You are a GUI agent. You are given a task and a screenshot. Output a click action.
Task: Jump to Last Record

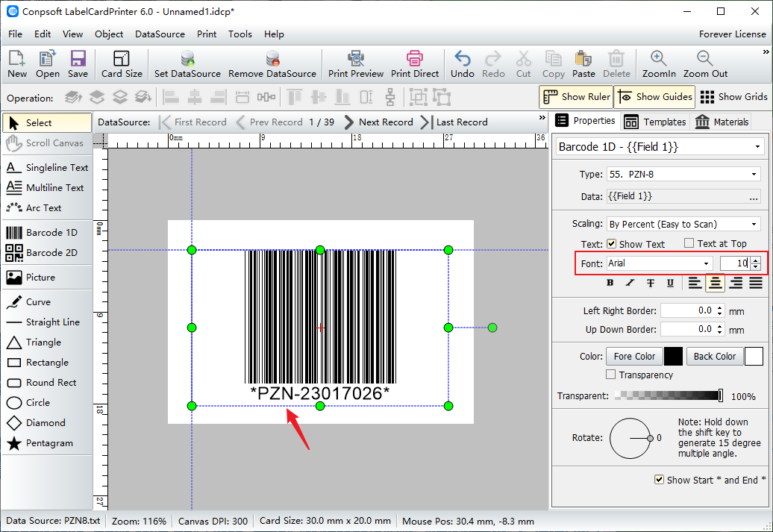(x=454, y=122)
